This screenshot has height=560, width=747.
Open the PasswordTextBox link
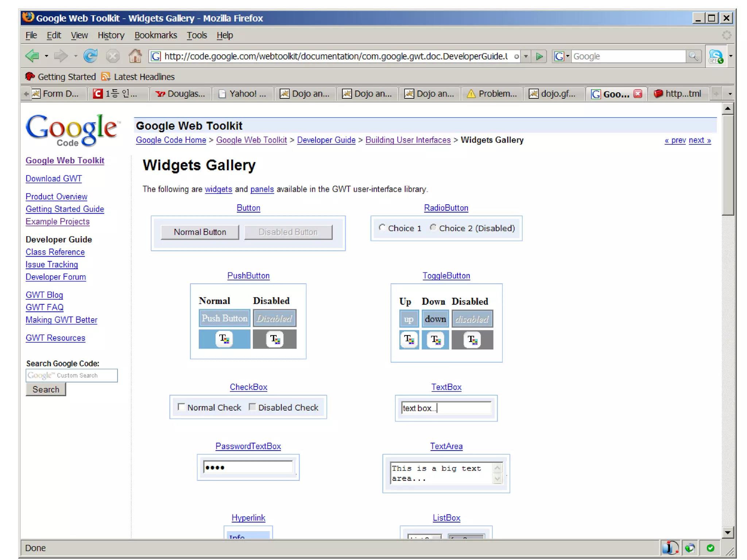248,446
